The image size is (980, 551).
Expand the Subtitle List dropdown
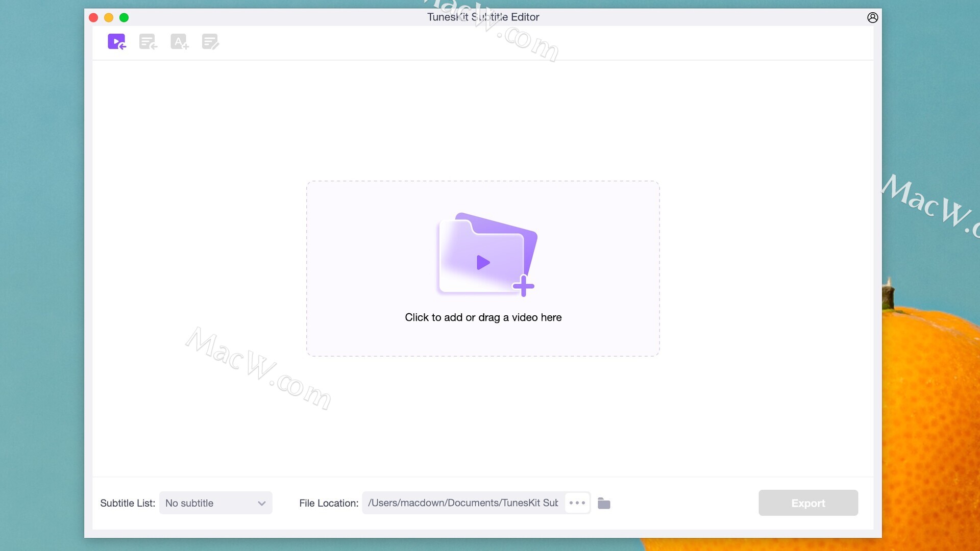point(216,503)
